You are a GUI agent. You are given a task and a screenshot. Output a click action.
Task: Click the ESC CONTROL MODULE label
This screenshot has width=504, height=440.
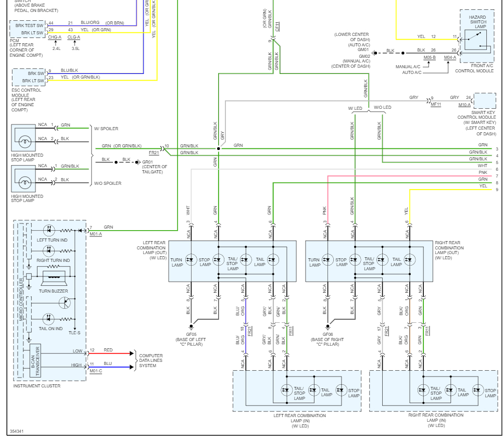coord(27,93)
